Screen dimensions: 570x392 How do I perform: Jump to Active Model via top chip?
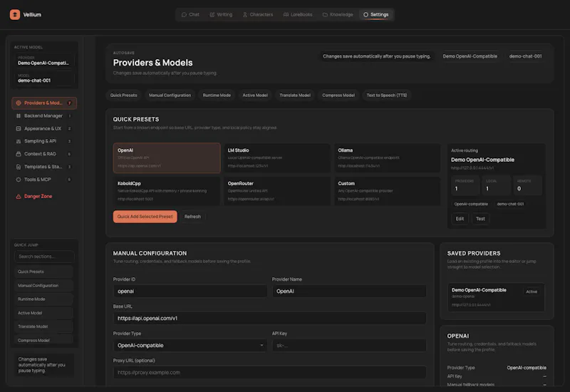(255, 96)
